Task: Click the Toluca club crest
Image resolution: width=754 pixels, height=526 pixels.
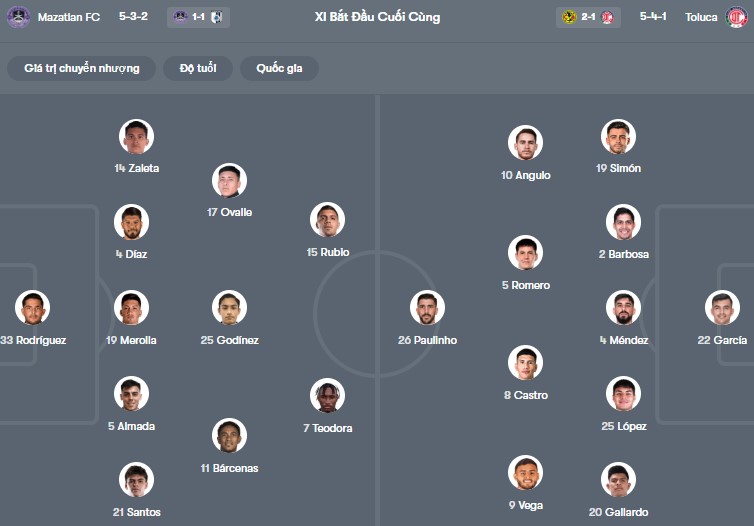Action: [736, 17]
